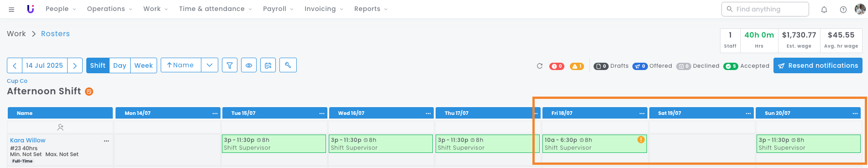Add staff using the person-plus icon
The height and width of the screenshot is (168, 868).
pos(60,127)
